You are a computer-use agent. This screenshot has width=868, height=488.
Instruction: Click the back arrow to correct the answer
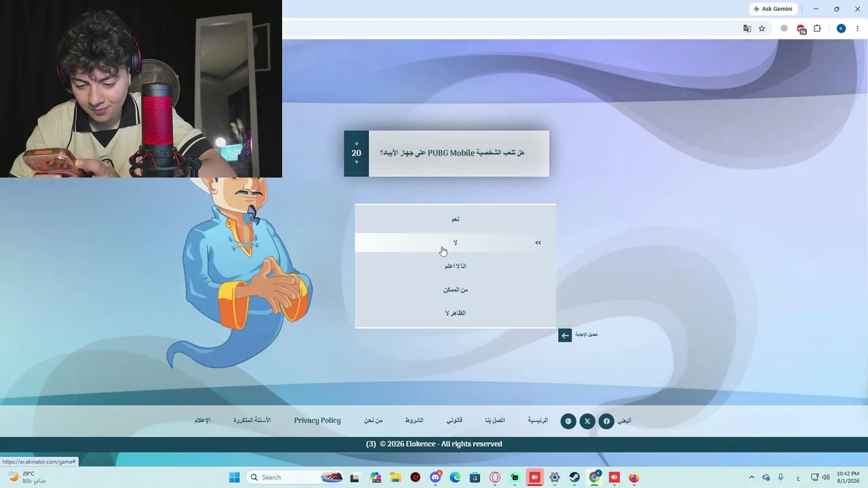point(565,335)
